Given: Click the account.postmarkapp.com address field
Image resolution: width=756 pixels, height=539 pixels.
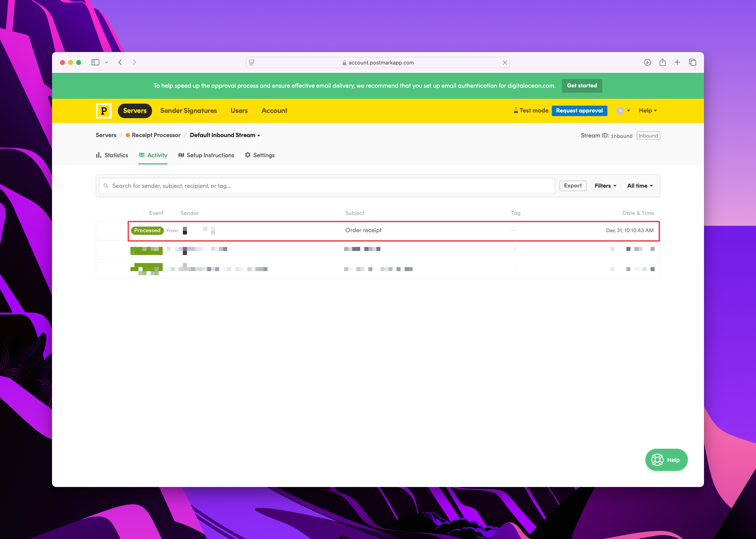Looking at the screenshot, I should pyautogui.click(x=378, y=63).
